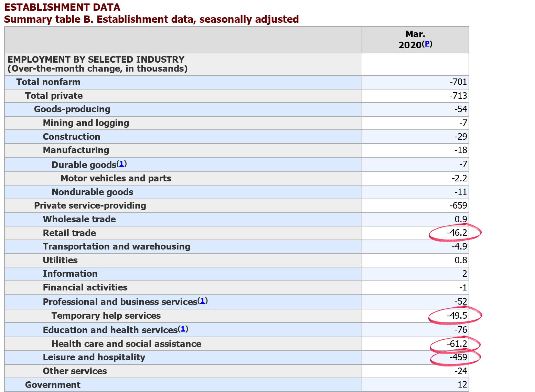Select the 'Nondurable goods' row label
The width and height of the screenshot is (535, 392).
[x=93, y=192]
